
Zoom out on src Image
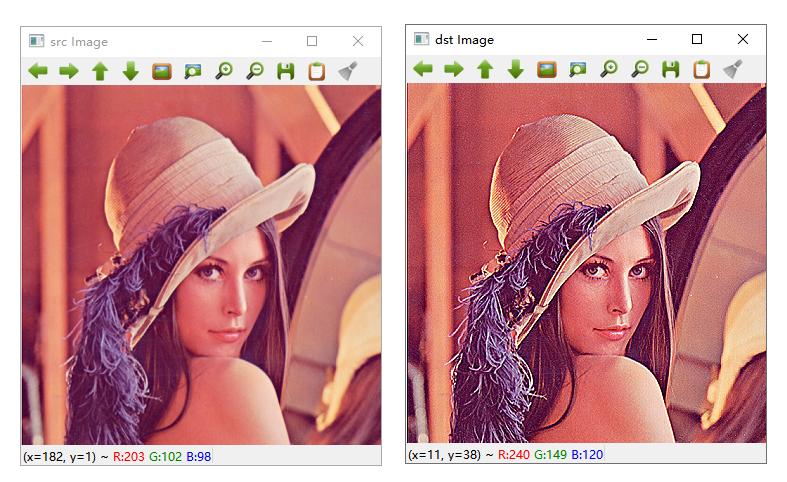coord(255,71)
